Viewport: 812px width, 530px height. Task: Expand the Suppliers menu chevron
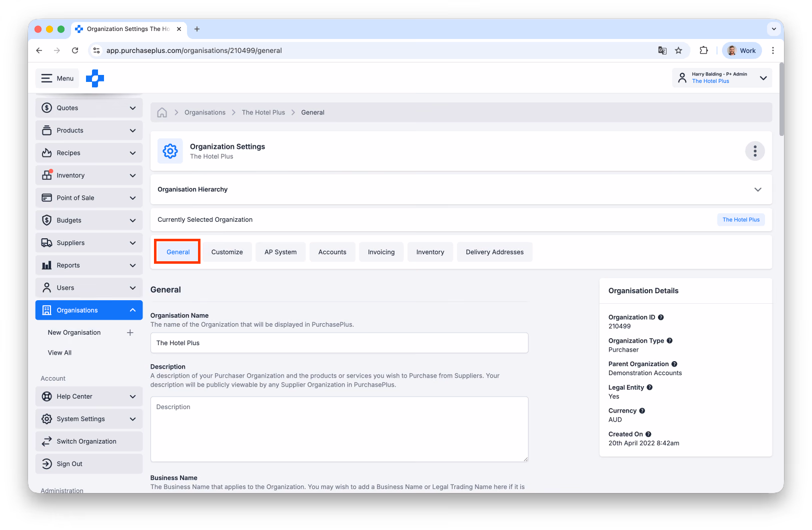coord(132,243)
